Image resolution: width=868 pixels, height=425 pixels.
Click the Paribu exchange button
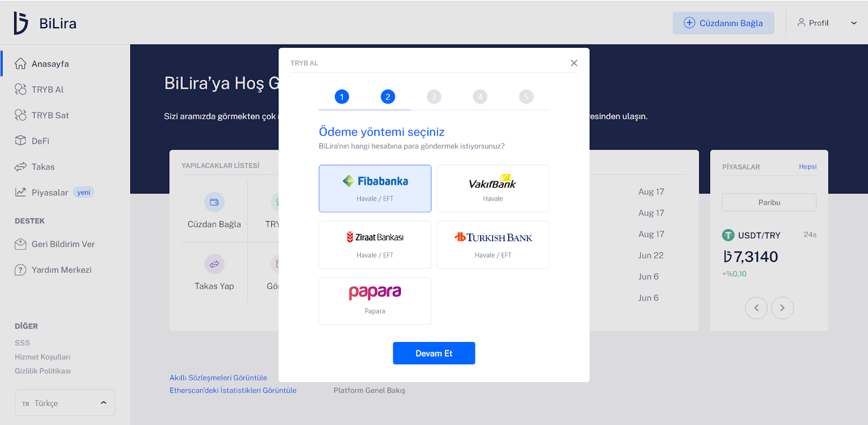tap(769, 202)
